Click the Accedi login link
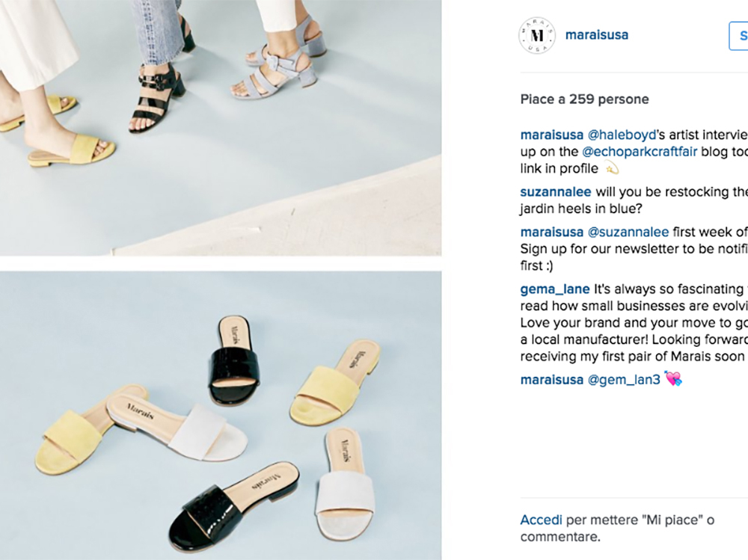 (x=541, y=520)
